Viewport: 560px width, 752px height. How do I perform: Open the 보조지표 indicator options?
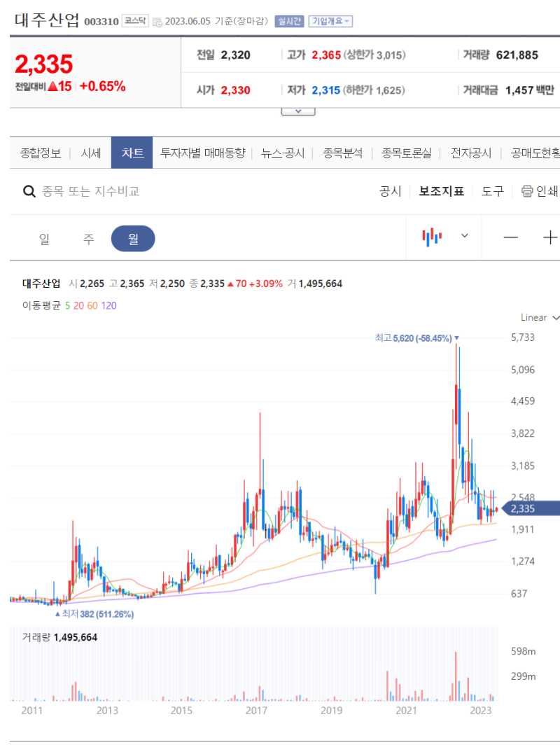[440, 190]
